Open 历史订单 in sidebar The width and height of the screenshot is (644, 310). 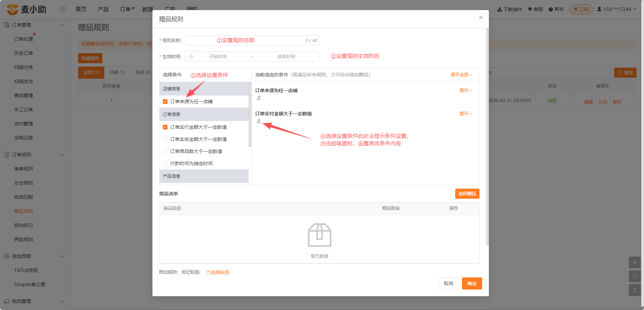24,53
